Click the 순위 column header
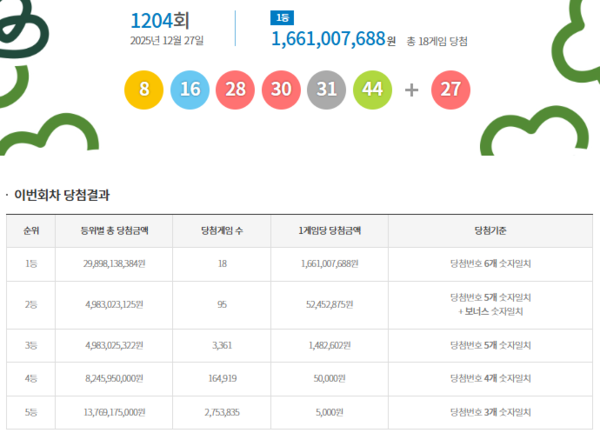Screen dimensions: 600x433 (x=31, y=231)
